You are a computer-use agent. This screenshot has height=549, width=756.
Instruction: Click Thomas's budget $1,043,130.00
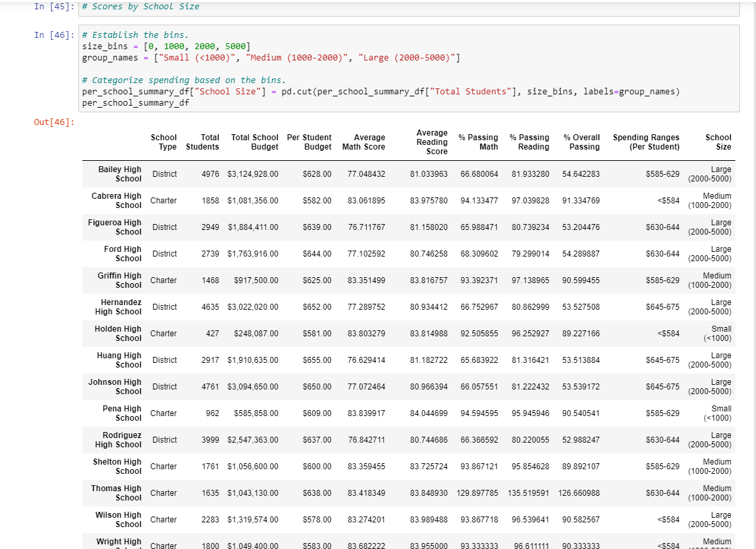point(252,493)
